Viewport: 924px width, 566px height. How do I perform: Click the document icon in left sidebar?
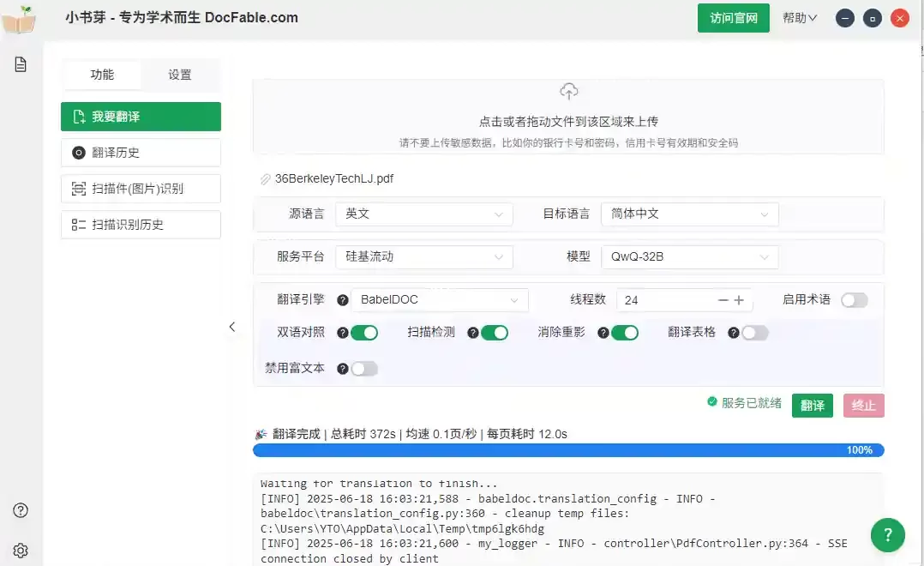(21, 64)
